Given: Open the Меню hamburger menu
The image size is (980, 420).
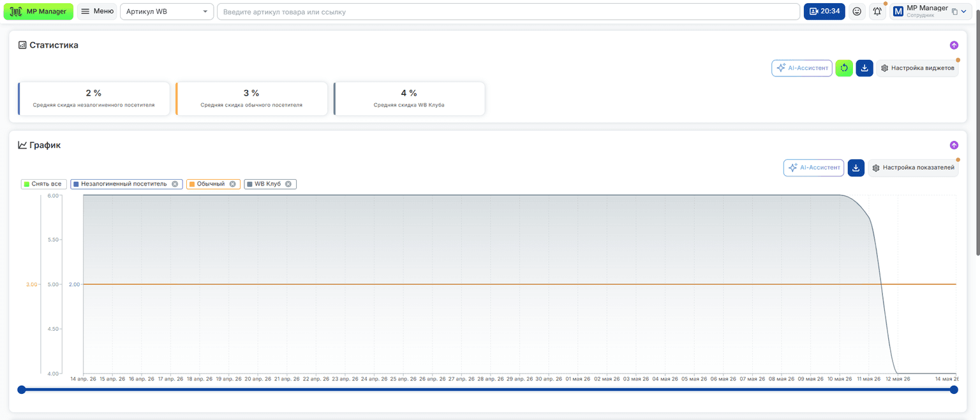Looking at the screenshot, I should (x=97, y=11).
